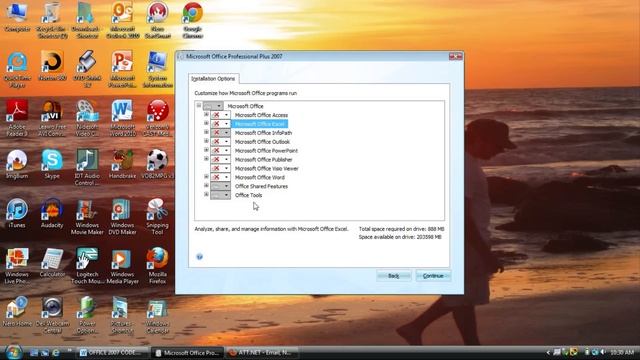Open the Windows Start button

click(x=13, y=352)
